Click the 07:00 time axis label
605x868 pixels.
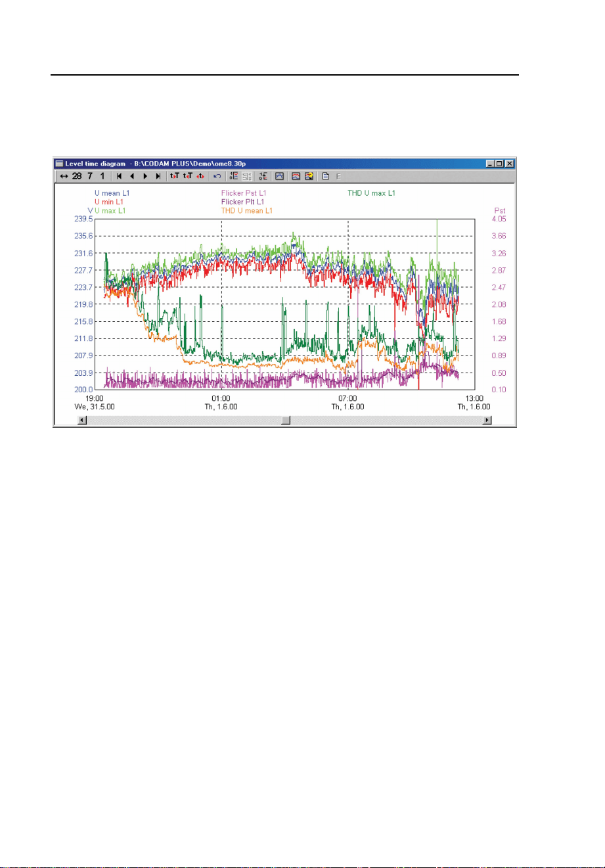[x=347, y=398]
